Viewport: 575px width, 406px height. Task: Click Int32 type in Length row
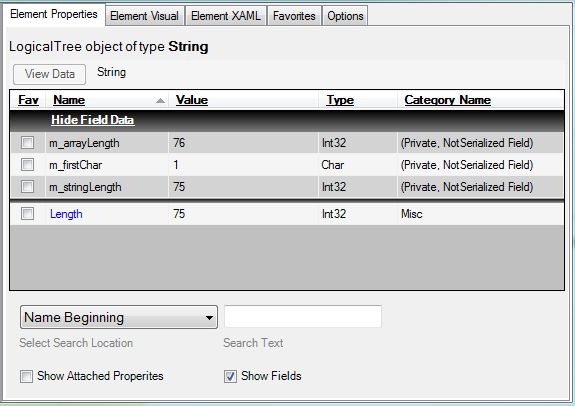pos(334,214)
